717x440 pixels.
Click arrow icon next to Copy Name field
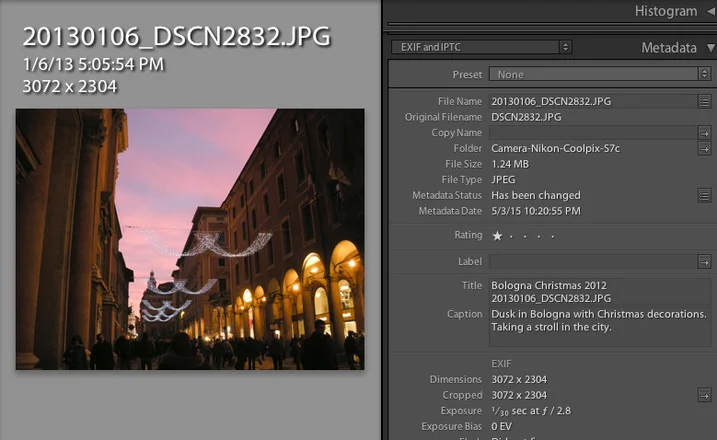click(x=704, y=133)
